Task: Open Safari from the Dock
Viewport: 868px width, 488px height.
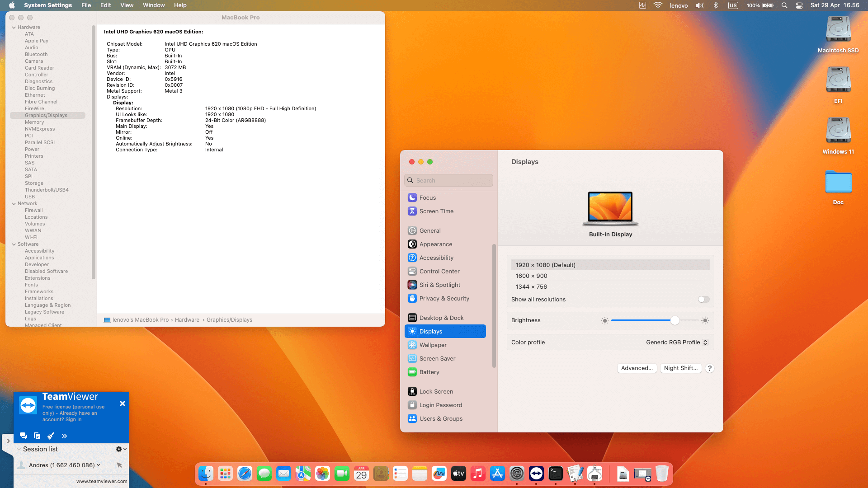Action: pyautogui.click(x=245, y=474)
